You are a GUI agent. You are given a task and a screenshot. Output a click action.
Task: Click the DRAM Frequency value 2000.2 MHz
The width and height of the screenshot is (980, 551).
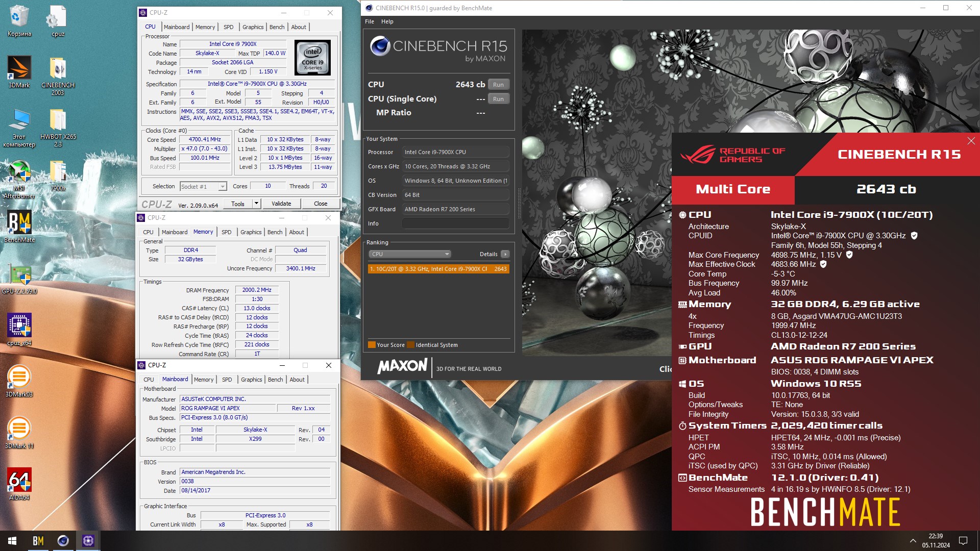click(257, 290)
